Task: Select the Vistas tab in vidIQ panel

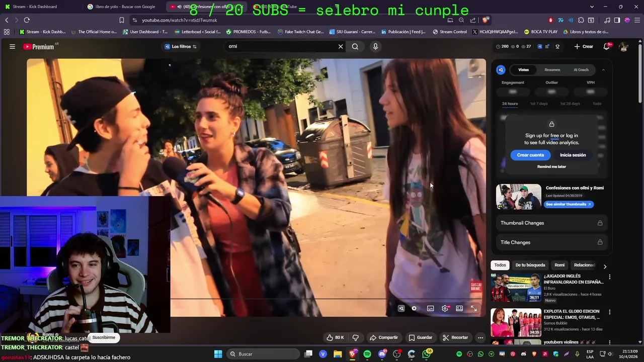Action: click(x=523, y=70)
